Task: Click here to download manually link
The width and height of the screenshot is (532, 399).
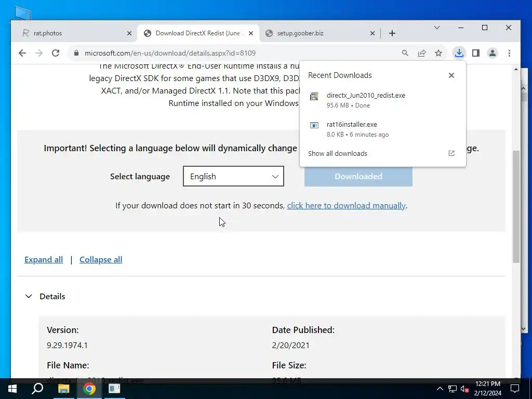Action: coord(347,206)
